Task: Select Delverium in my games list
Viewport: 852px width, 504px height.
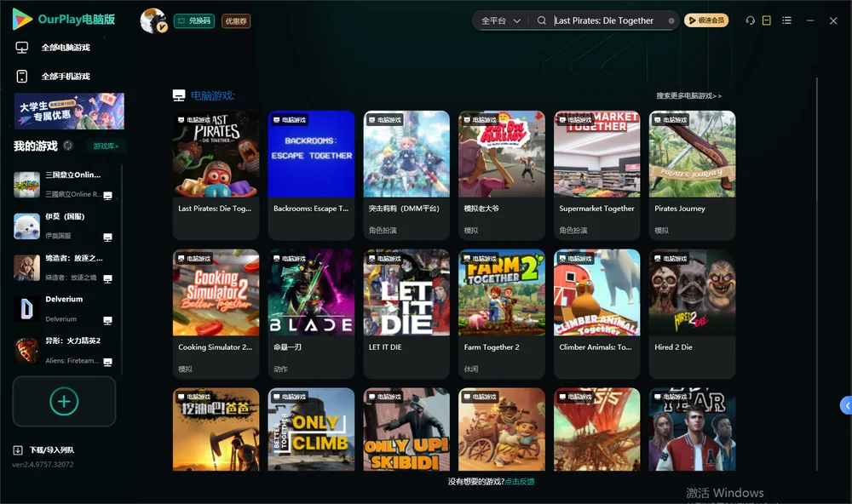Action: pos(63,309)
